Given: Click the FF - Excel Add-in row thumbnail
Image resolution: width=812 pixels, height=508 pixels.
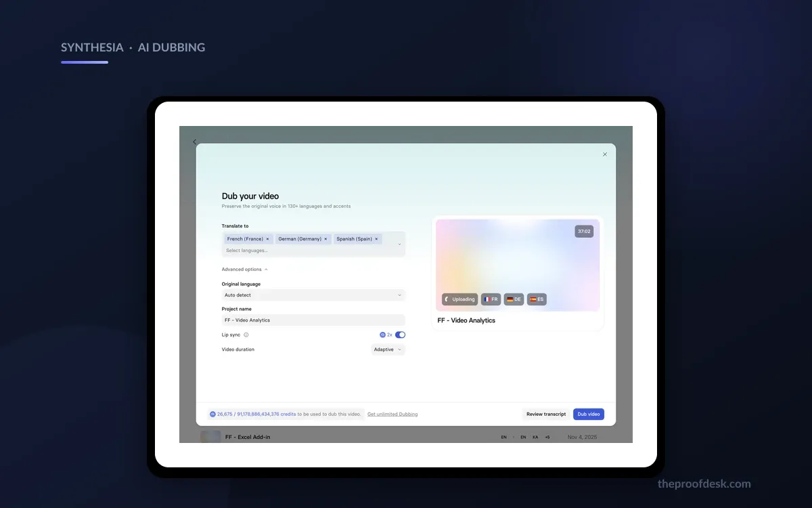Looking at the screenshot, I should [210, 437].
